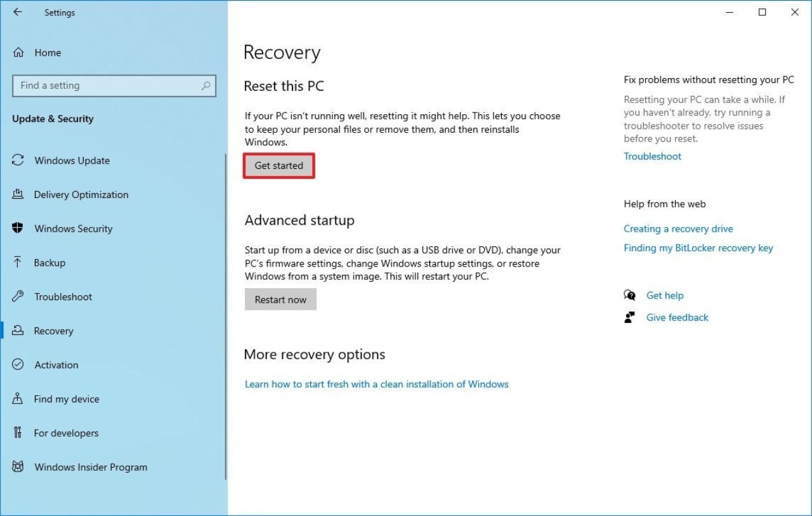The height and width of the screenshot is (516, 812).
Task: Click the Reset this PC heading
Action: (284, 86)
